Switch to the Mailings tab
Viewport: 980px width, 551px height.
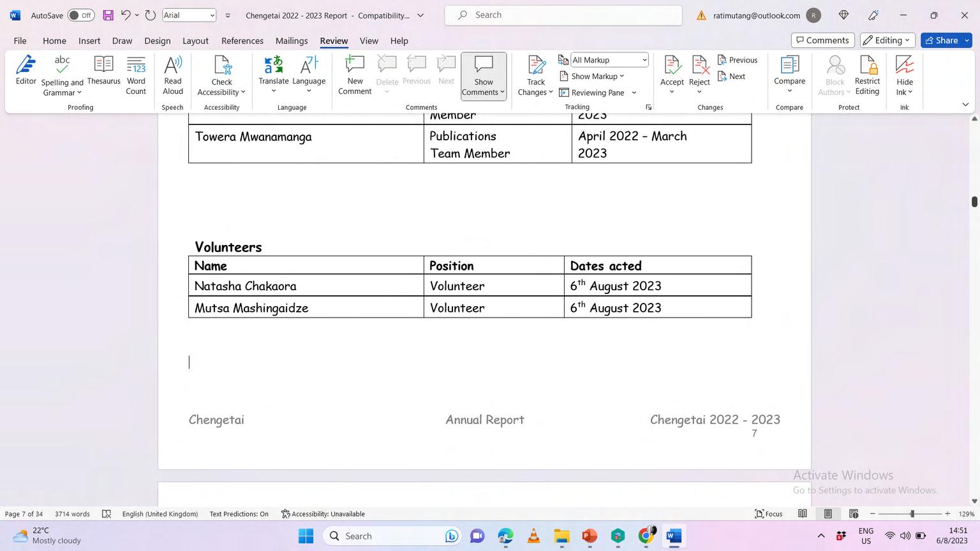[x=292, y=41]
